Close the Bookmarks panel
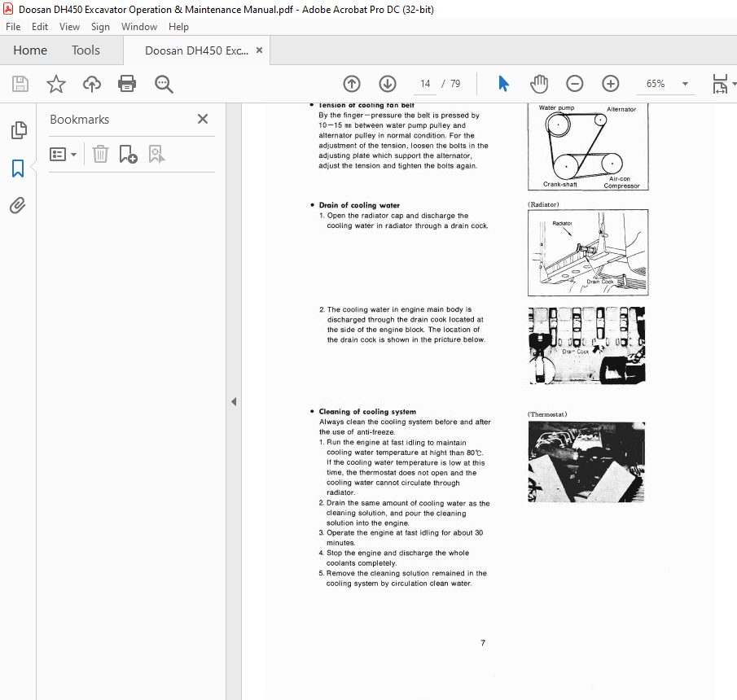The height and width of the screenshot is (700, 737). [x=203, y=120]
